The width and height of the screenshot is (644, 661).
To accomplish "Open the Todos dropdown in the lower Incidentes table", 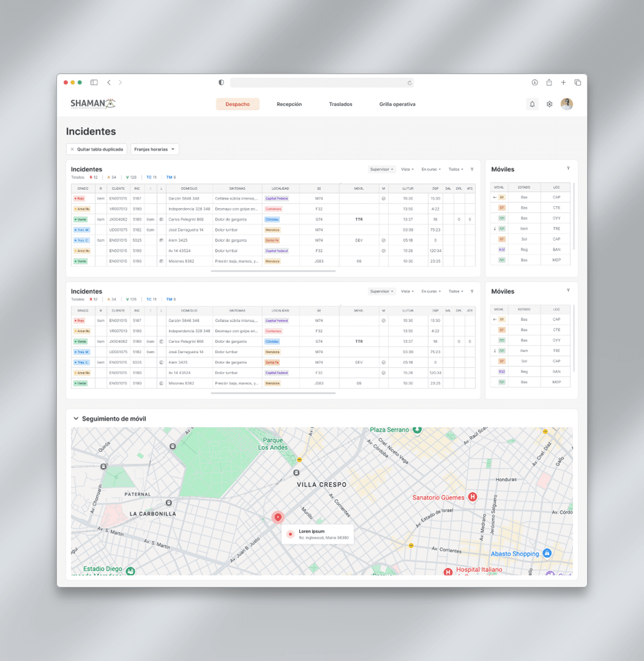I will click(x=456, y=291).
